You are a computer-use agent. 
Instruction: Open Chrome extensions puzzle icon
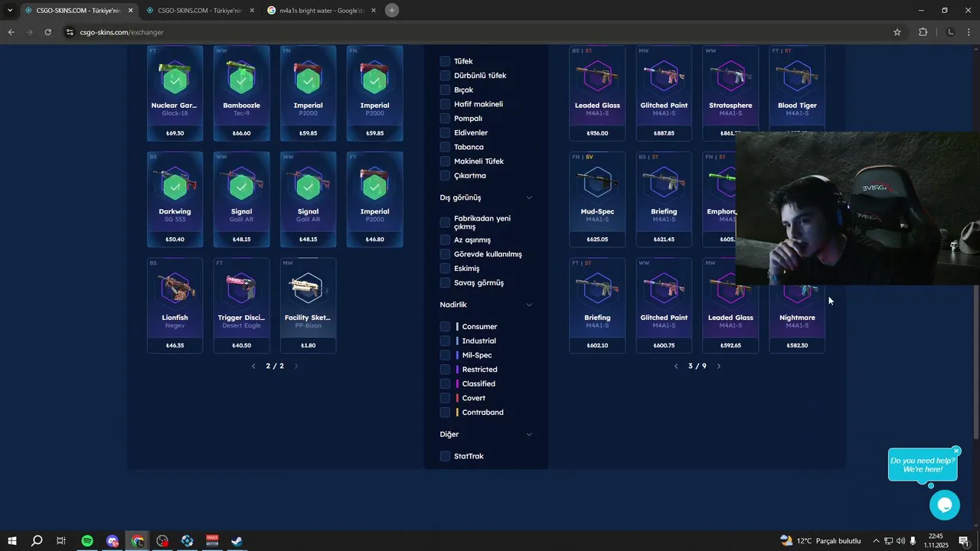coord(923,32)
